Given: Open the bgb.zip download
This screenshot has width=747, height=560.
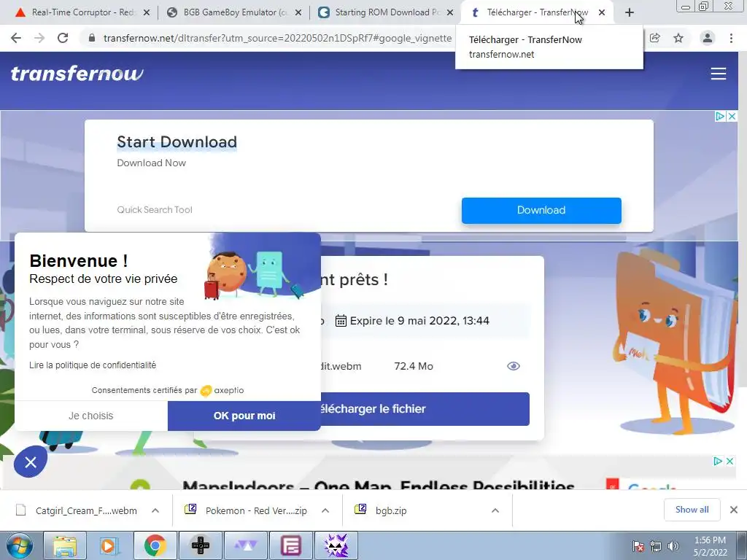Looking at the screenshot, I should point(381,510).
